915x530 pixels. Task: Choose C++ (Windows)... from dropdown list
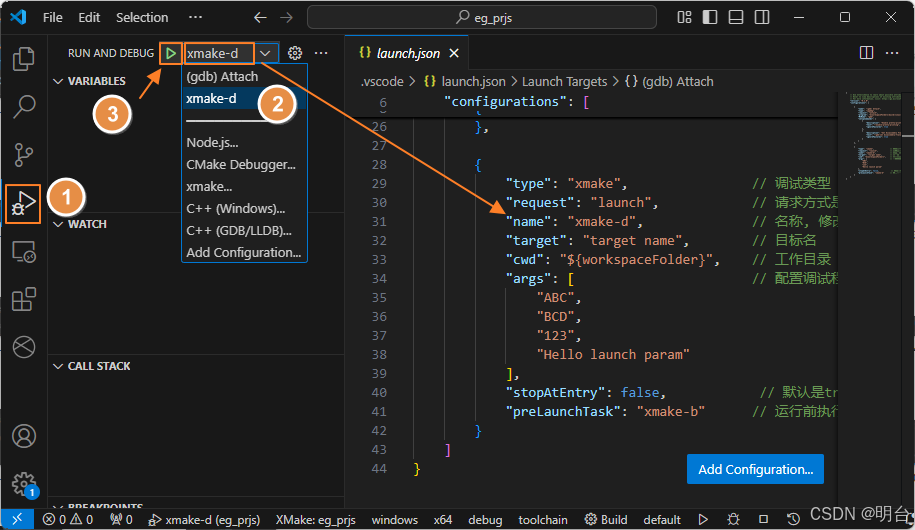click(245, 208)
